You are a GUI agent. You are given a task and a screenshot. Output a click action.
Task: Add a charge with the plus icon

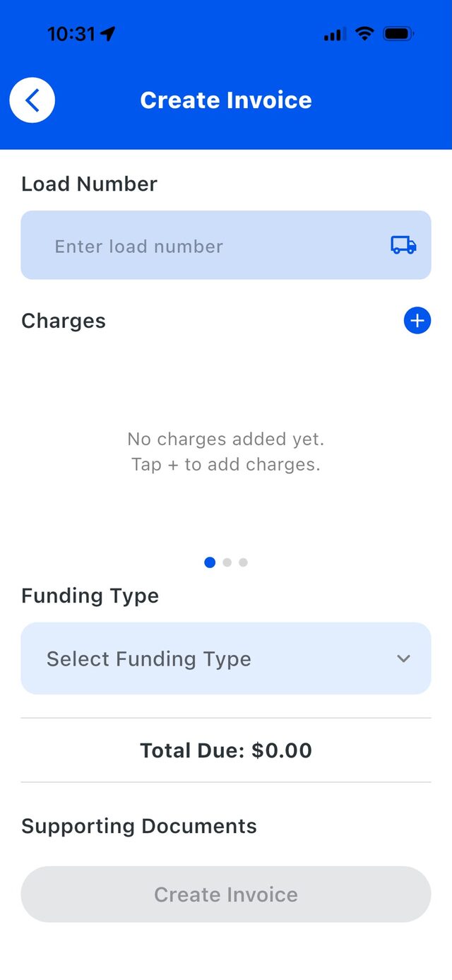[x=417, y=321]
